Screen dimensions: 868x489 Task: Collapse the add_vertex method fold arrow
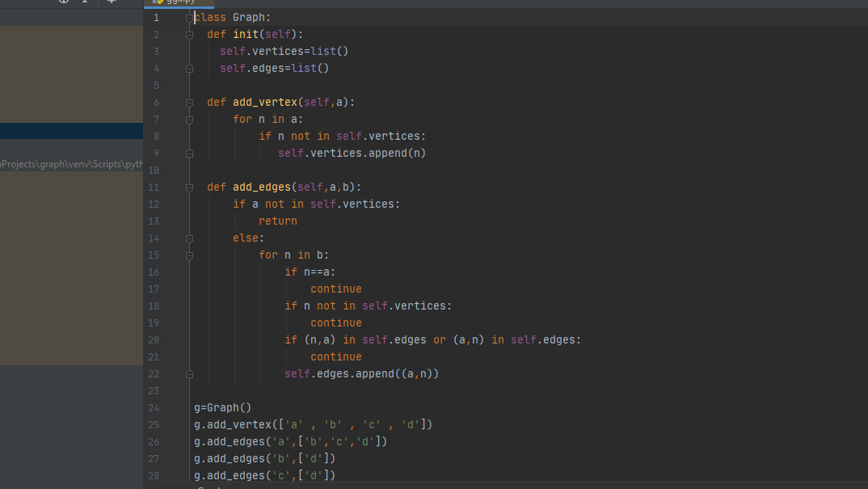coord(189,102)
